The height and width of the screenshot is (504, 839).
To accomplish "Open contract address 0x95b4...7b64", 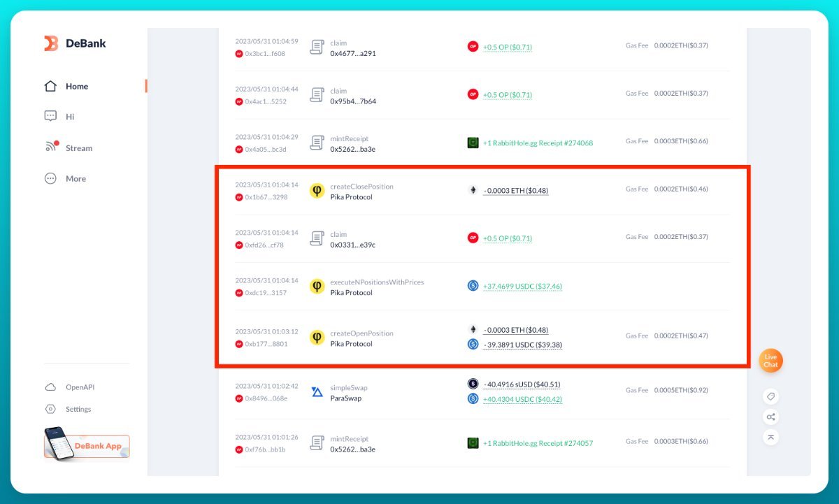I will click(x=353, y=101).
